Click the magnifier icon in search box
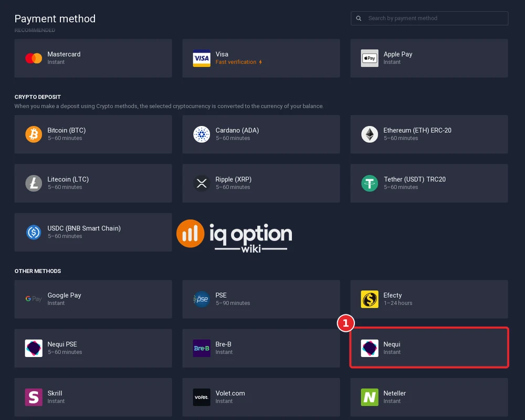This screenshot has height=420, width=525. 359,18
